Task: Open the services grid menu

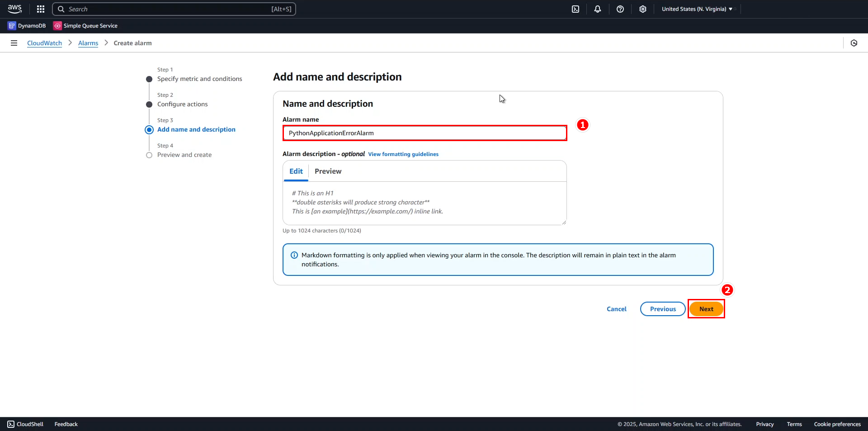Action: (41, 9)
